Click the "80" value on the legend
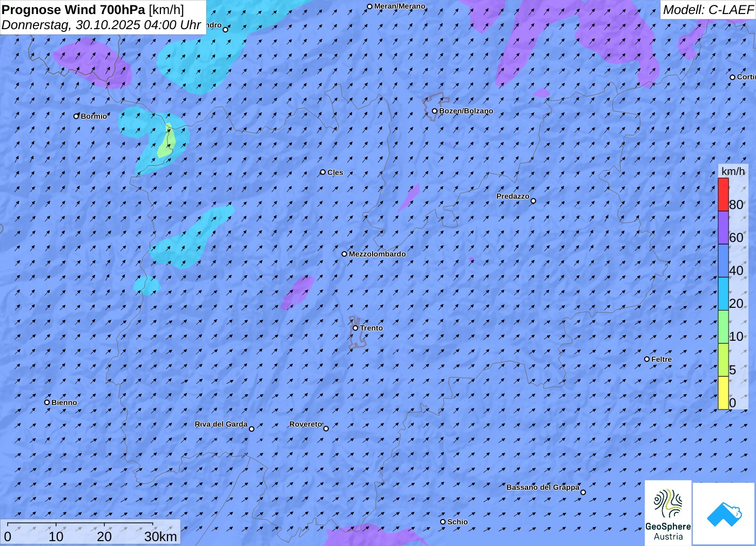 [x=736, y=205]
